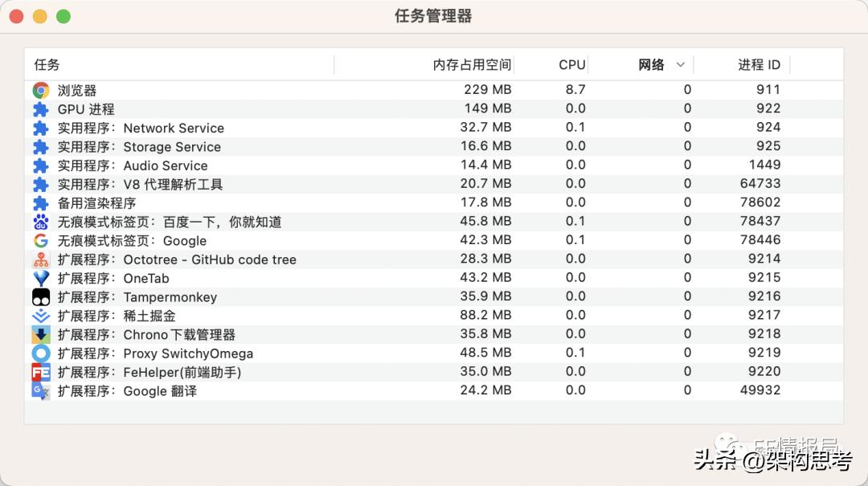Viewport: 868px width, 486px height.
Task: Click the Google 翻译 extension icon
Action: 41,390
